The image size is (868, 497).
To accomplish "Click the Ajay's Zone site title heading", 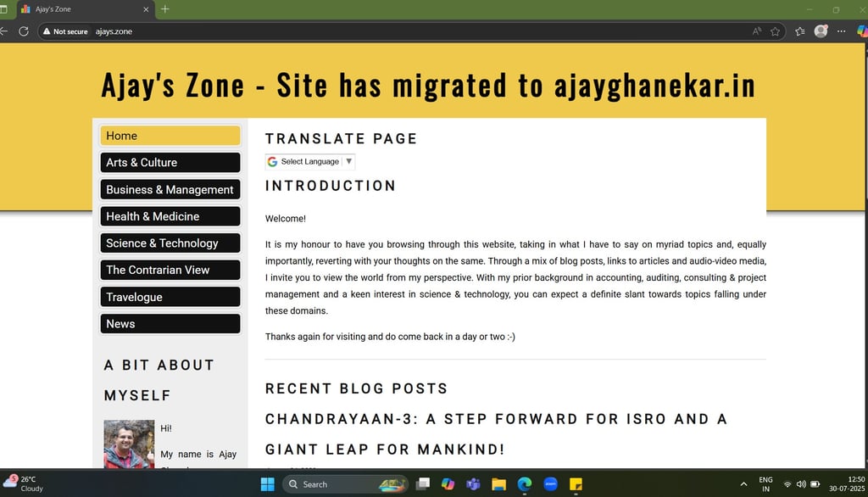I will coord(428,86).
